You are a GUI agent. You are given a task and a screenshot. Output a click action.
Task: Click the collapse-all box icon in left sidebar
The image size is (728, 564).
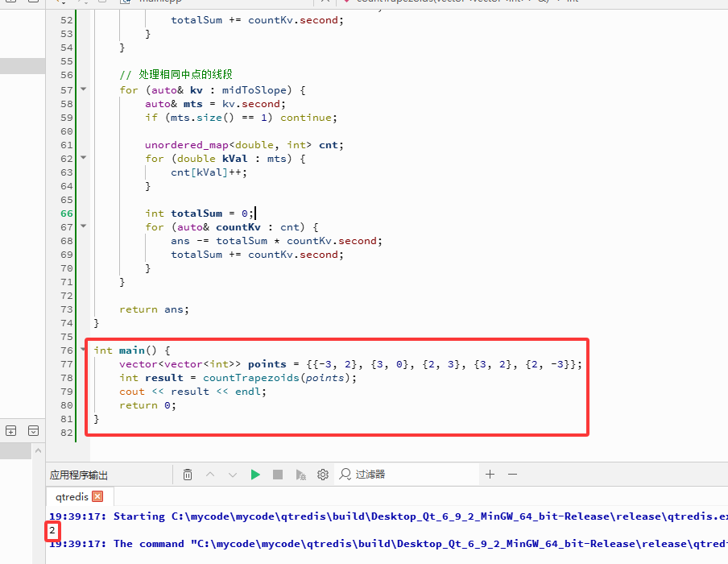click(x=34, y=431)
